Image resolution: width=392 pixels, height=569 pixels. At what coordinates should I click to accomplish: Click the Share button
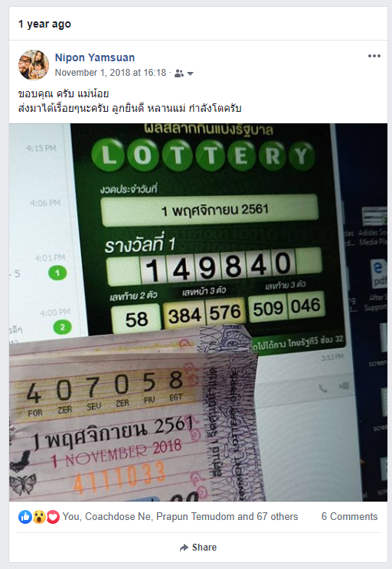pyautogui.click(x=198, y=548)
